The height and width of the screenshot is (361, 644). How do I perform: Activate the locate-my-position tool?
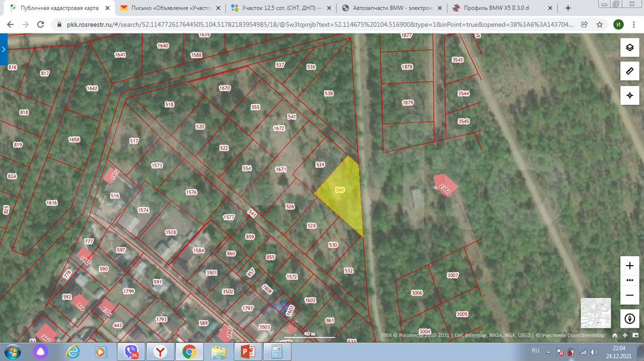629,95
